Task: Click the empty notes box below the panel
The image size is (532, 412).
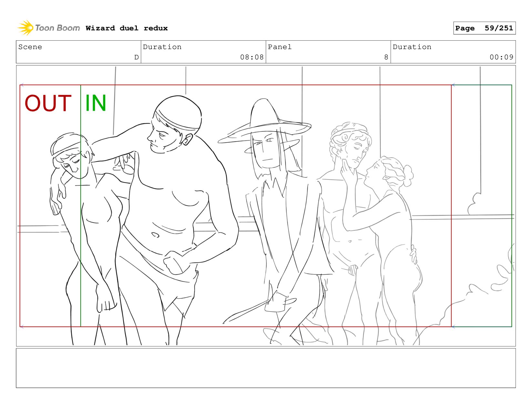Action: coord(266,368)
